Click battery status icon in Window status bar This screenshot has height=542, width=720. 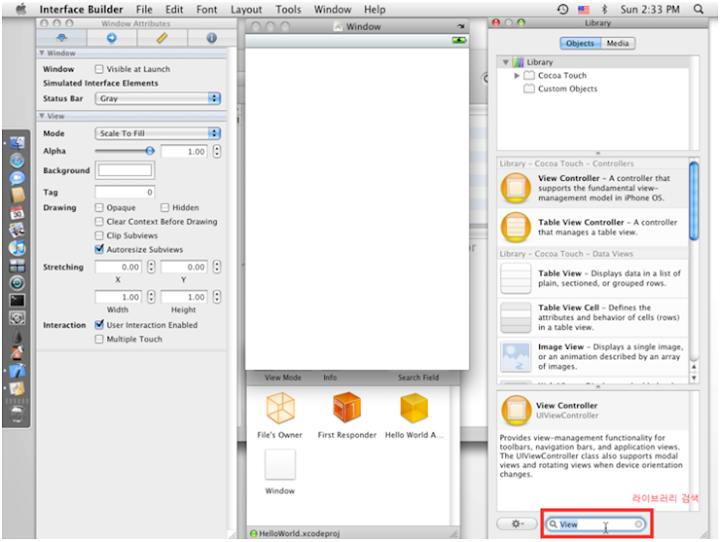459,40
